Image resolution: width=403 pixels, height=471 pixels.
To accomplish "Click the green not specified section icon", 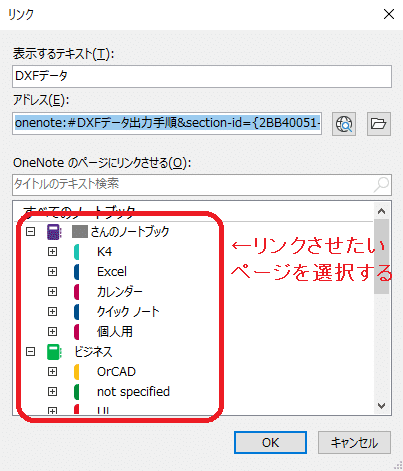I will click(x=77, y=392).
